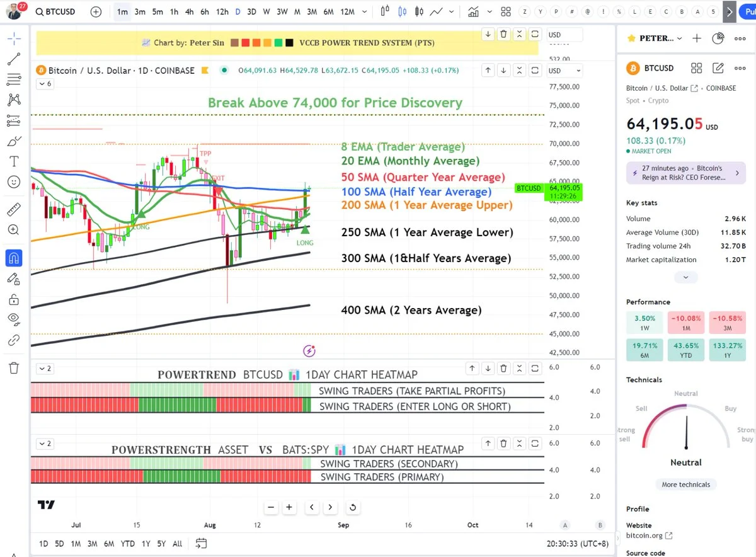Expand the POWERTREND pane legend 2
The image size is (756, 557).
pos(45,368)
